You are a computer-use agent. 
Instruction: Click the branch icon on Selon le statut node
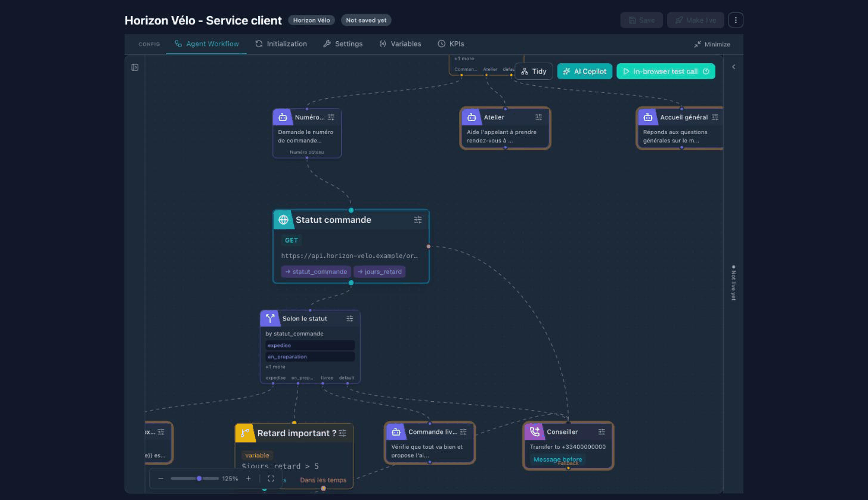tap(269, 318)
